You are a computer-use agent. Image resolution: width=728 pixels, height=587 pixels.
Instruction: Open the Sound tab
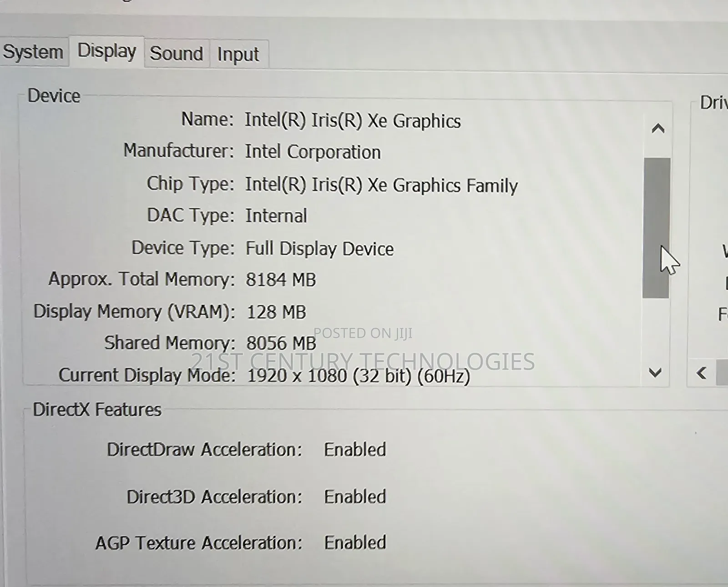177,54
